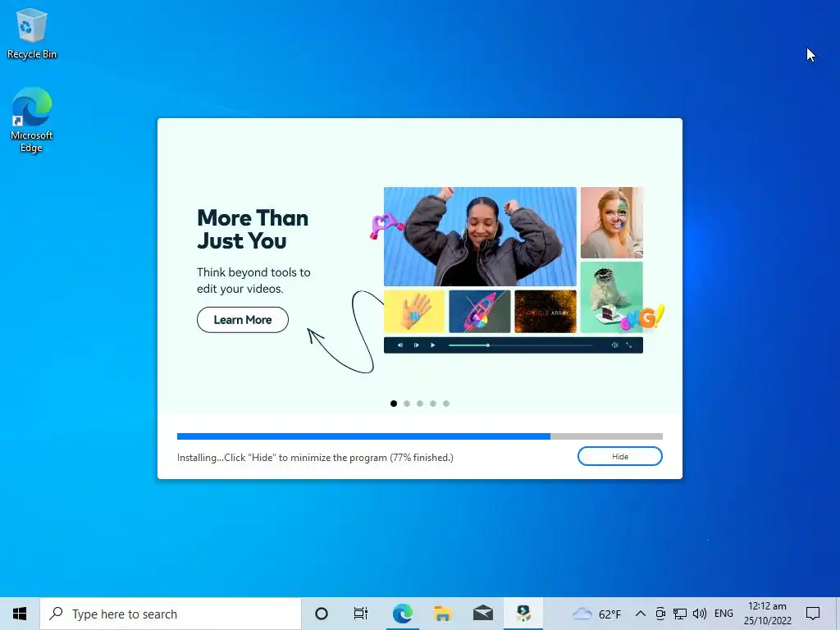This screenshot has width=840, height=630.
Task: Select the third carousel dot indicator
Action: click(x=420, y=404)
